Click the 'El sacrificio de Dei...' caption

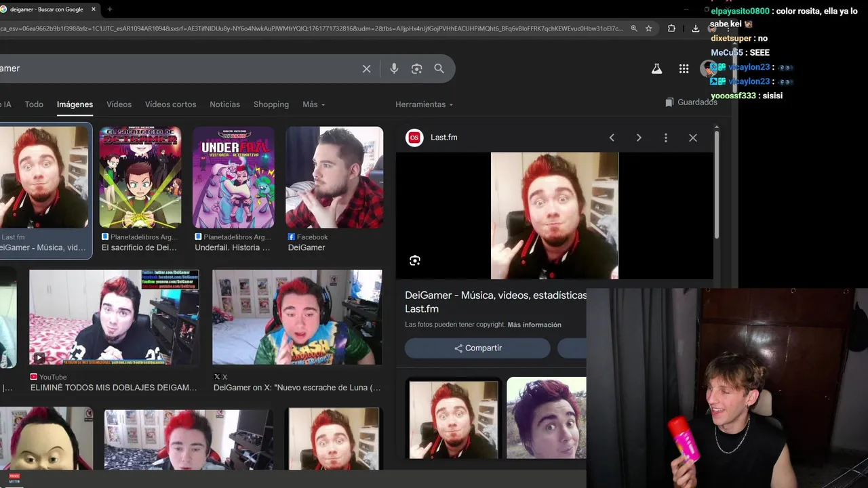click(x=139, y=248)
